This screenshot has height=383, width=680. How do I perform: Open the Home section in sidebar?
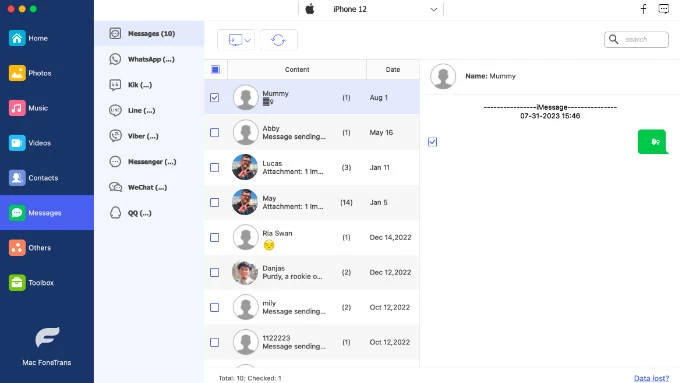pos(47,38)
